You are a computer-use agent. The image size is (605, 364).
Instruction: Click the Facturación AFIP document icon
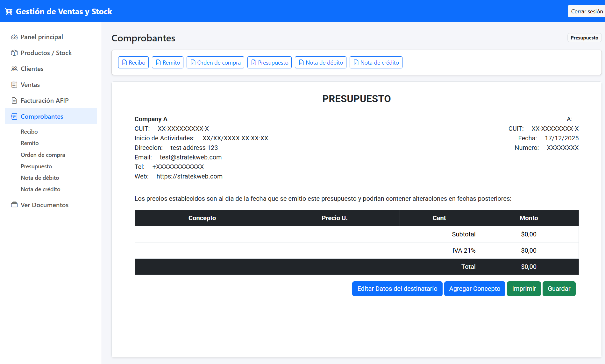point(14,101)
